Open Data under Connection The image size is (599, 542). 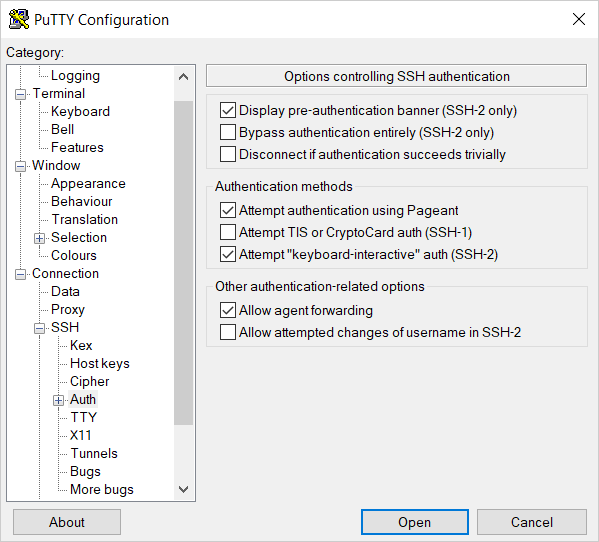pos(65,291)
